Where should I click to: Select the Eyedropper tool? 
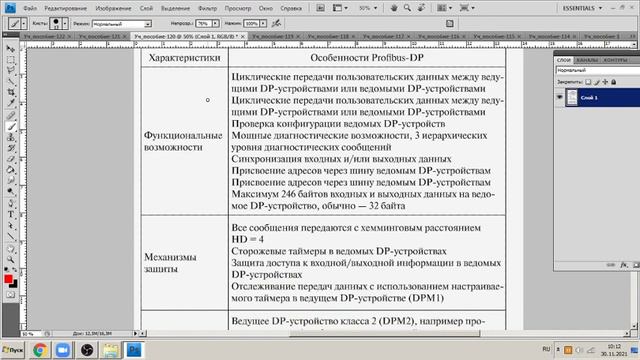click(11, 103)
